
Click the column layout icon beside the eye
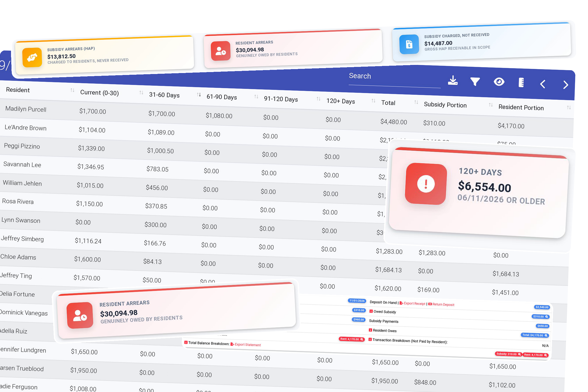click(521, 83)
